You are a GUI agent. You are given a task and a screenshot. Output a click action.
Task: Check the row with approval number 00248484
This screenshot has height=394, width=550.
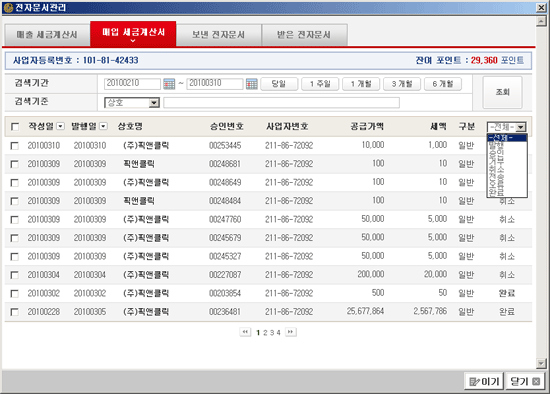[14, 201]
